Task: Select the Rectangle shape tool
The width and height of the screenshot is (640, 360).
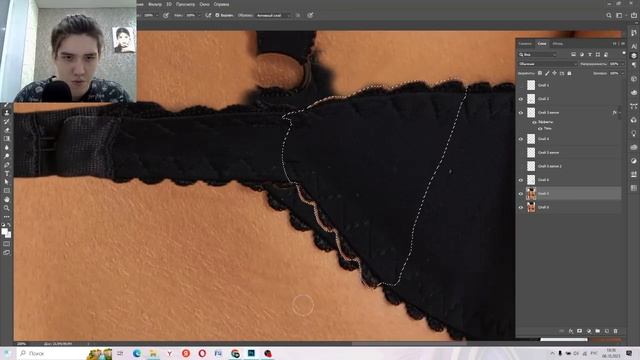Action: pos(7,191)
